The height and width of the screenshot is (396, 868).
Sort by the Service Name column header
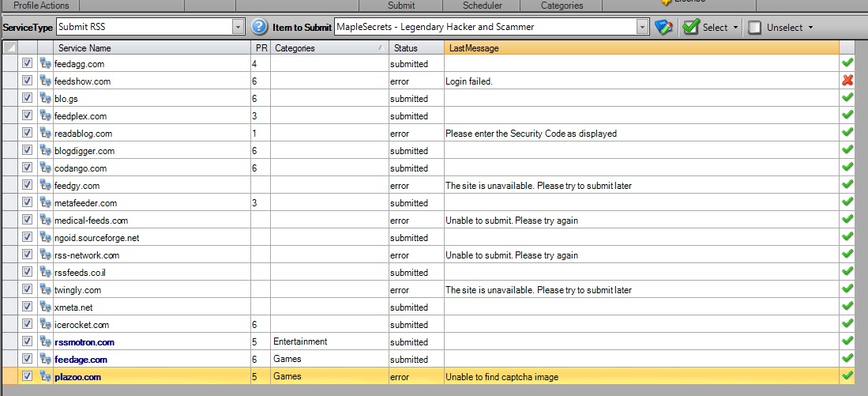(x=152, y=48)
